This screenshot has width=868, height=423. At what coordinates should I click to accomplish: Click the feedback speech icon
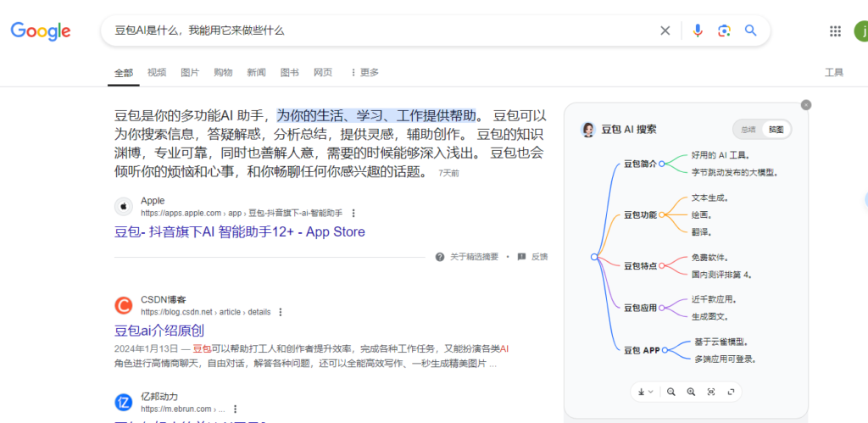coord(521,257)
